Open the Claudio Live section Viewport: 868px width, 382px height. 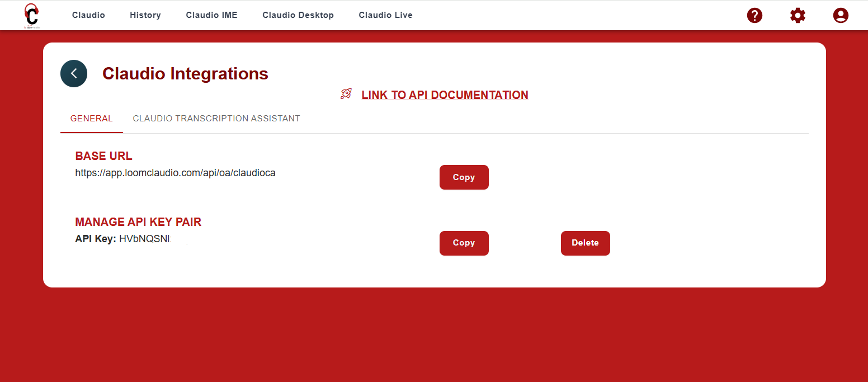pos(385,15)
